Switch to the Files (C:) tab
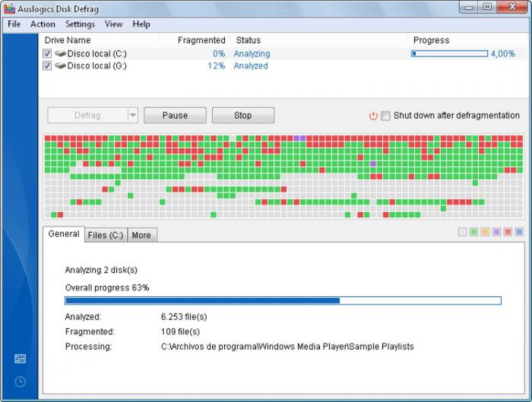This screenshot has height=402, width=532. point(105,235)
